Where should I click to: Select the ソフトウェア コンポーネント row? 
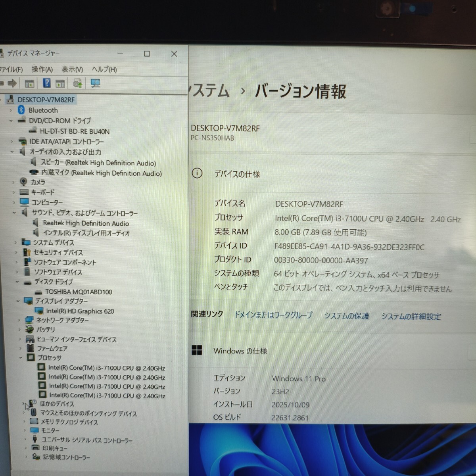tap(65, 262)
